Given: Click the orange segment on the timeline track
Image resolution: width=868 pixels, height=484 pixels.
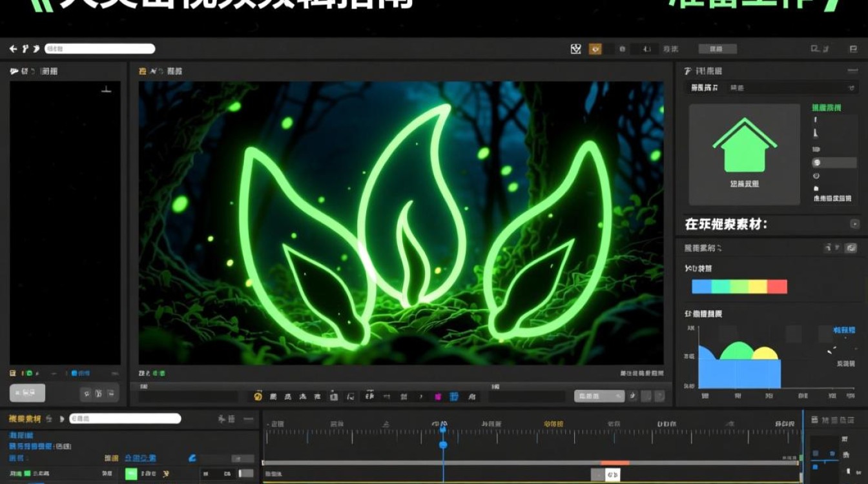Looking at the screenshot, I should pos(615,463).
